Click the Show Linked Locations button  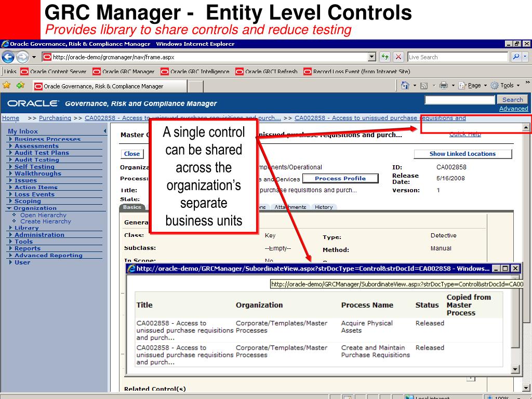click(x=462, y=154)
